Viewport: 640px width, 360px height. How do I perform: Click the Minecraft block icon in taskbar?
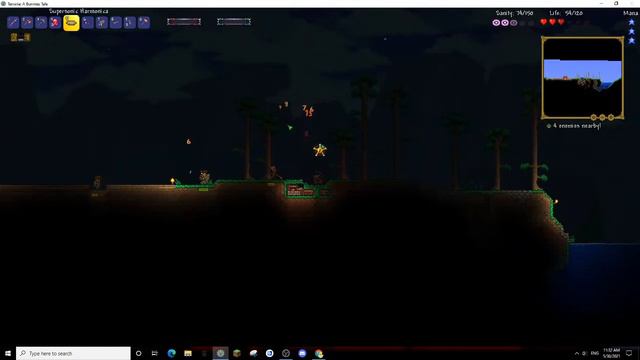[x=237, y=353]
